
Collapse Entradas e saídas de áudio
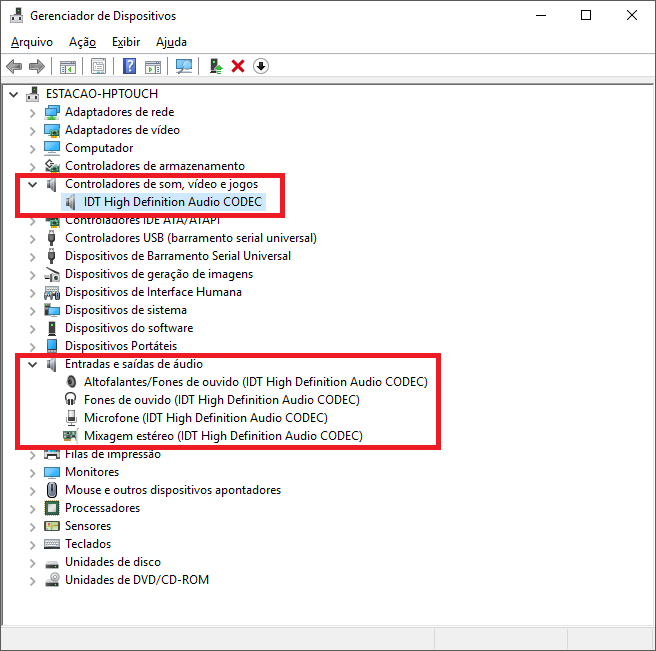coord(33,364)
